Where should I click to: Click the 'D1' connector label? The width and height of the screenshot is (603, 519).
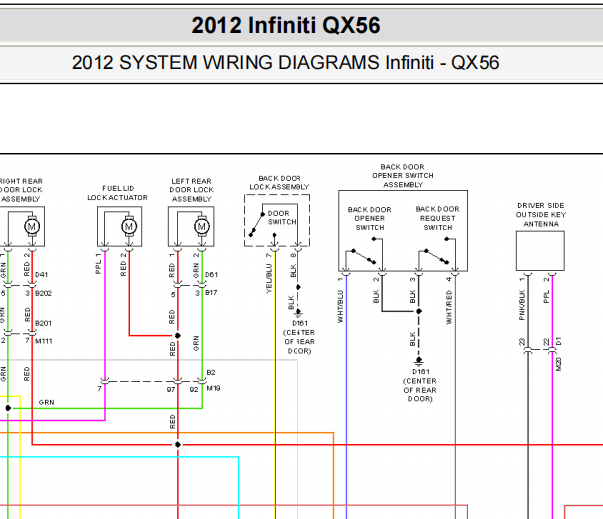click(x=559, y=341)
